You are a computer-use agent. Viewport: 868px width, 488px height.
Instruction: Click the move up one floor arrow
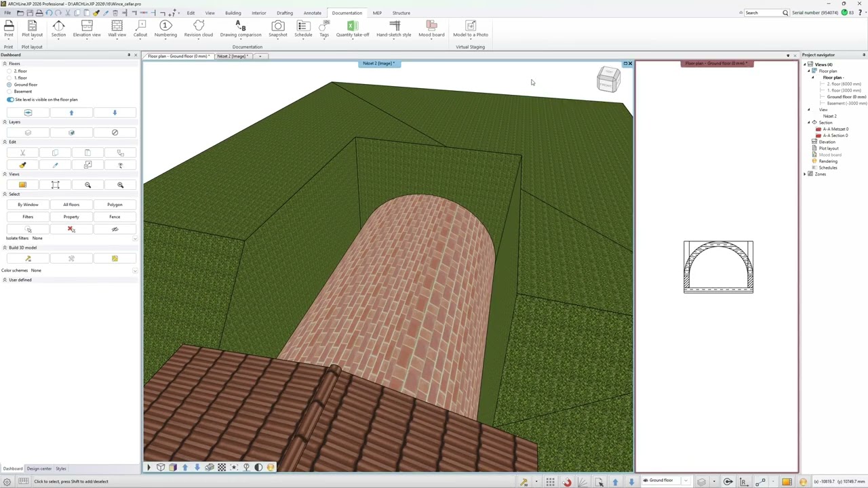[x=71, y=113]
